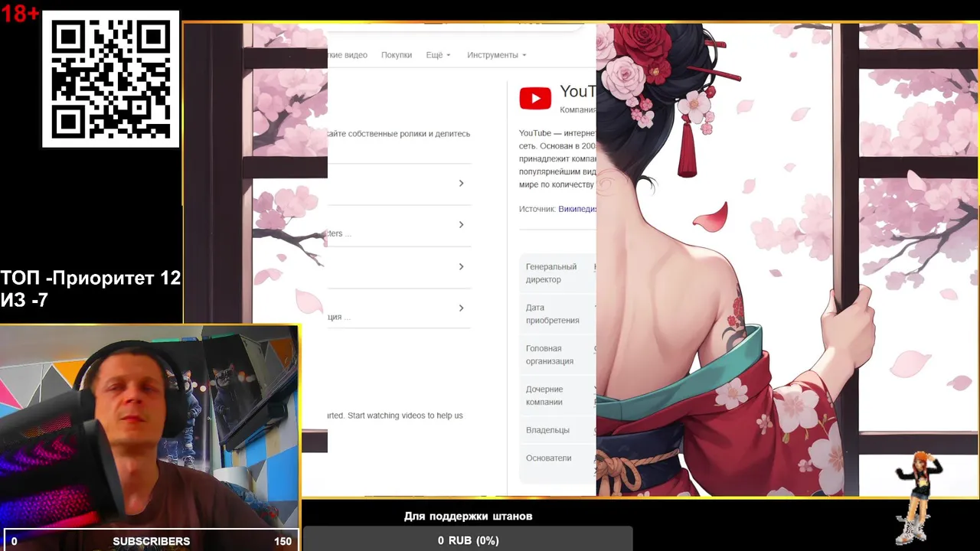Open the cut-off 'видео' search tab
The width and height of the screenshot is (980, 551).
348,55
